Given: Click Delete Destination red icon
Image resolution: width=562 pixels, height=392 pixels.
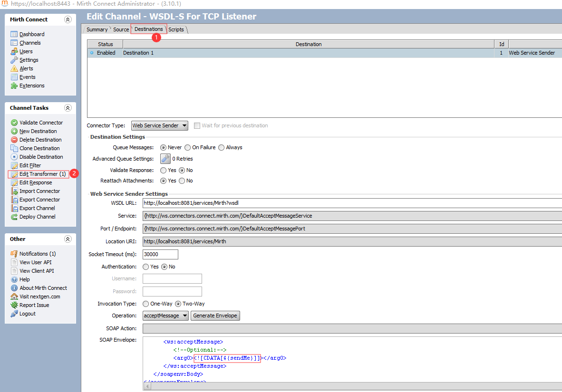Looking at the screenshot, I should 14,140.
